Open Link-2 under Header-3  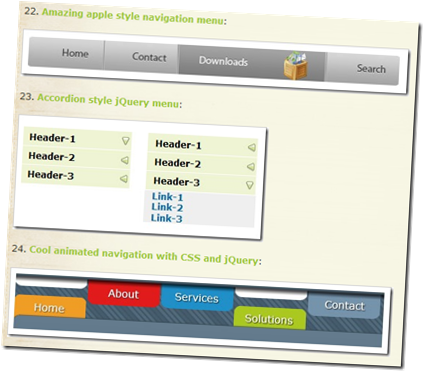click(167, 207)
